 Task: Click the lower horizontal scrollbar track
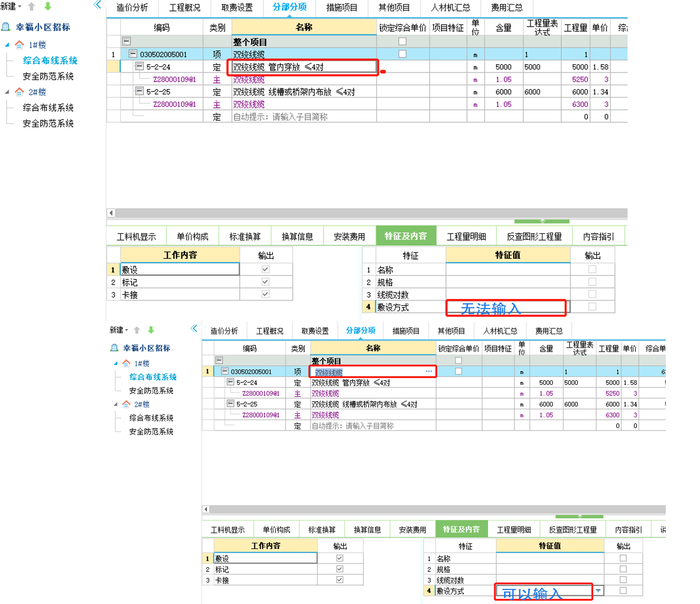click(437, 509)
